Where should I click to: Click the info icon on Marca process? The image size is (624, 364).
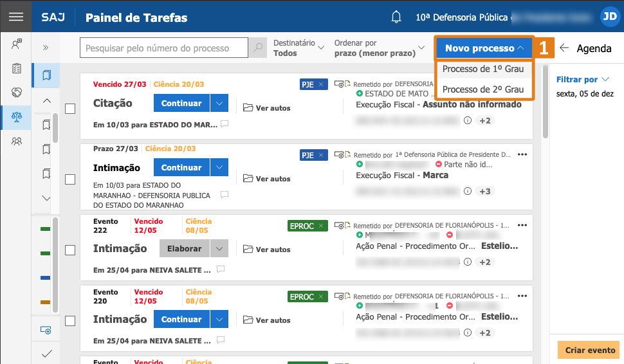(468, 191)
